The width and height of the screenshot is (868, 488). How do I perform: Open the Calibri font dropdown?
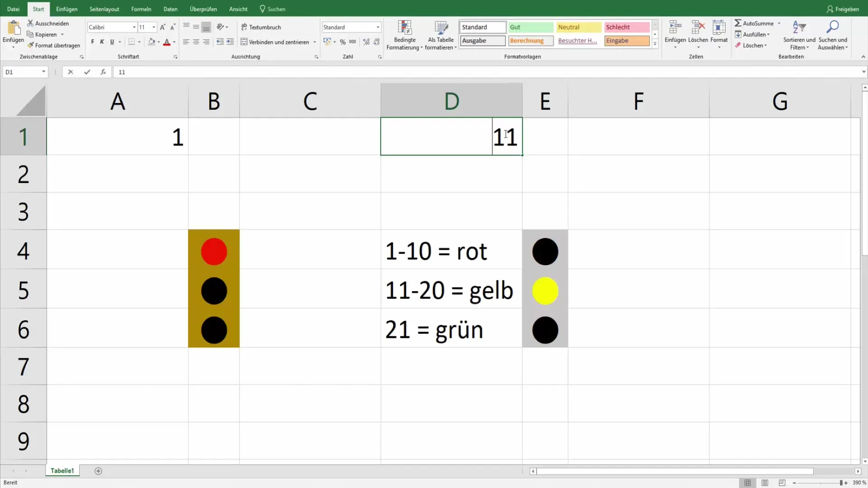click(x=134, y=27)
